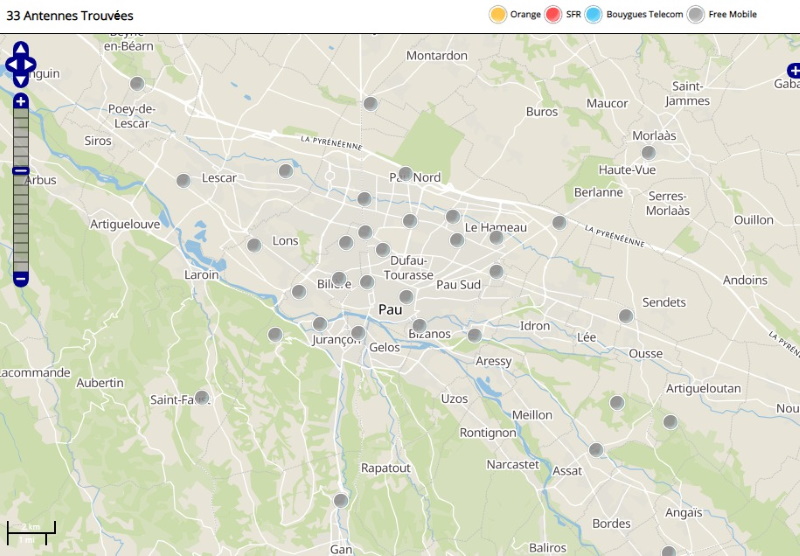Click the zoom slider handle
Screen dimensions: 800x556
21,171
